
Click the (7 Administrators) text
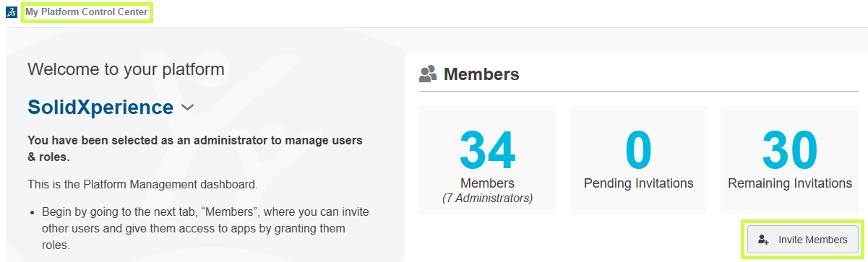click(487, 198)
